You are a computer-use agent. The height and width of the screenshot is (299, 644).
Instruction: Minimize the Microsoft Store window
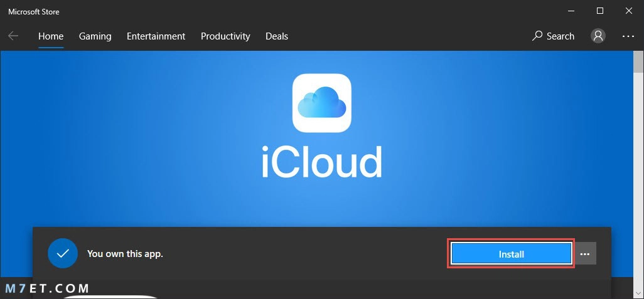(571, 11)
